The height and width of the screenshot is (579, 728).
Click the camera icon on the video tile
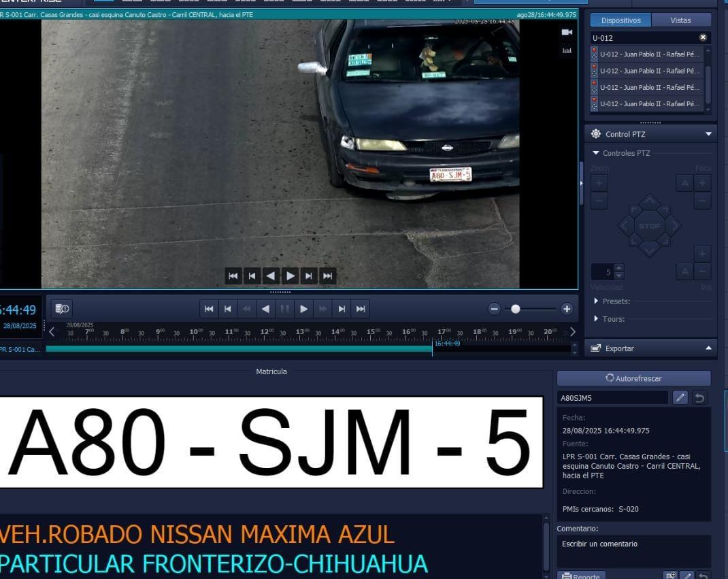click(x=566, y=33)
